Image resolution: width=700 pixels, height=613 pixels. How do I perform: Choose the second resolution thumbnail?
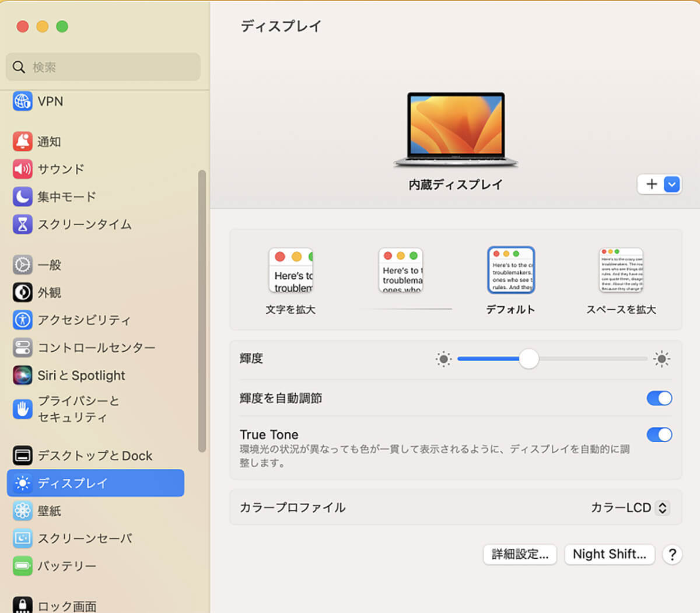pyautogui.click(x=401, y=271)
